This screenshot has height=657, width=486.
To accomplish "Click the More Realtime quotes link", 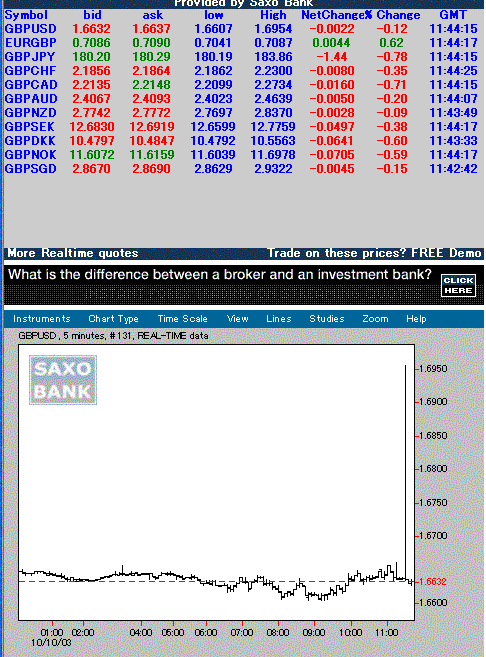I will (73, 253).
